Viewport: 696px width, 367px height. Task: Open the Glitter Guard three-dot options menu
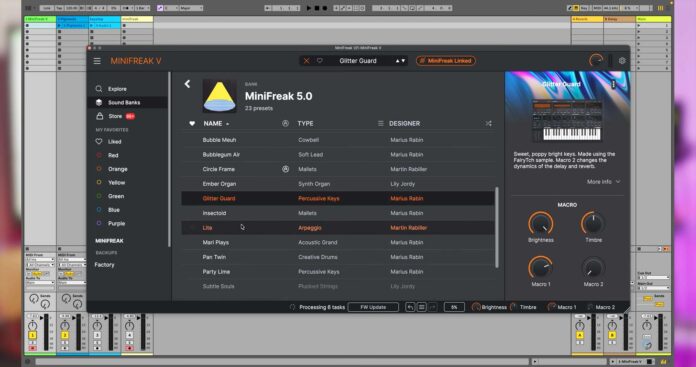tap(613, 84)
